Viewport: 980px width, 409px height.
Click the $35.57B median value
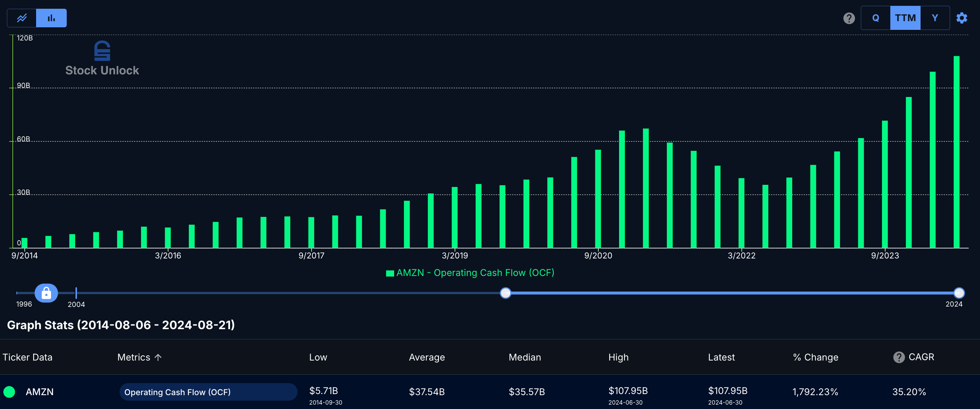point(526,392)
